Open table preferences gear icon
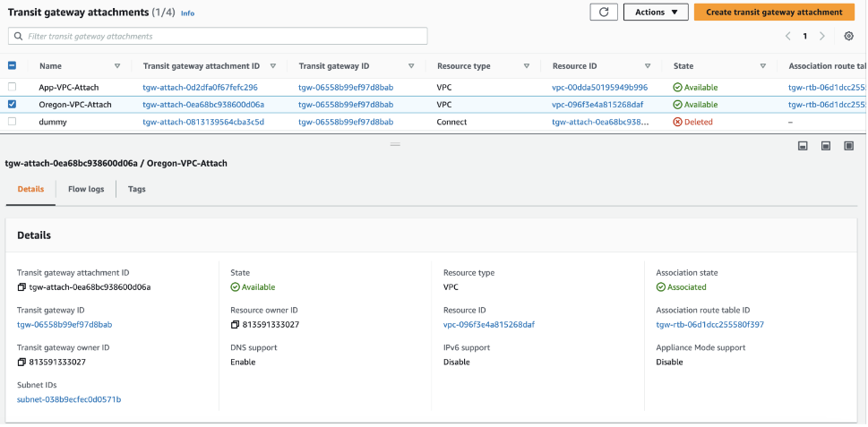This screenshot has width=868, height=427. click(x=848, y=36)
